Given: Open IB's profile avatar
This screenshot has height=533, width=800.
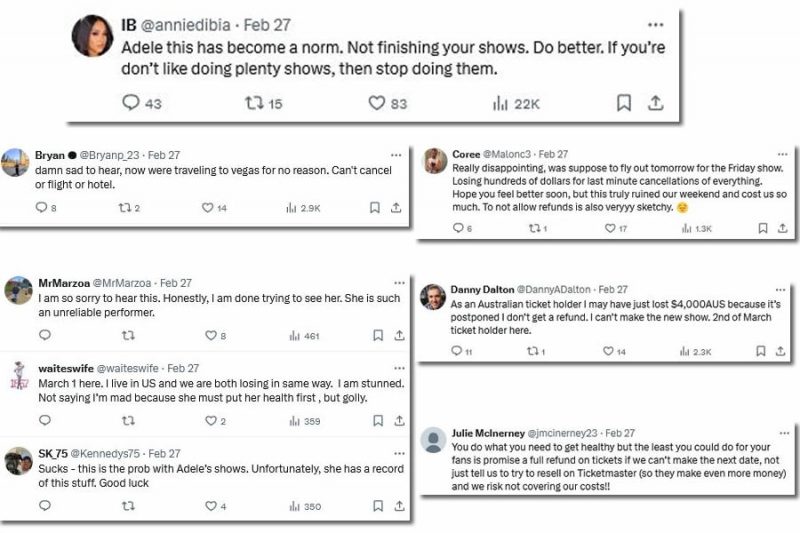Looking at the screenshot, I should tap(91, 36).
